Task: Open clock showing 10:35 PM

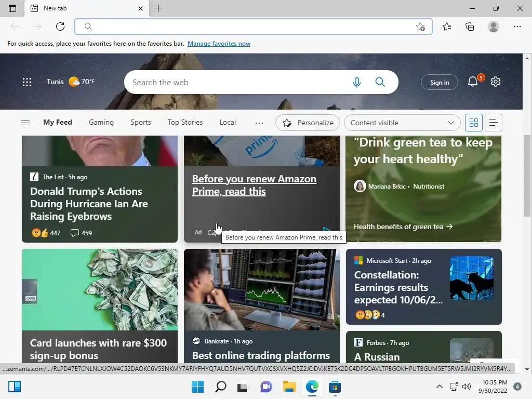Action: click(493, 387)
